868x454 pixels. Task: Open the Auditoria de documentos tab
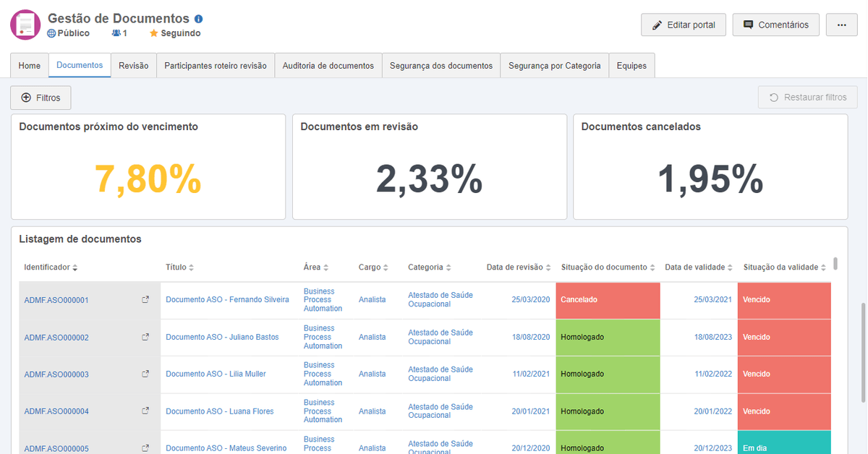click(x=328, y=66)
